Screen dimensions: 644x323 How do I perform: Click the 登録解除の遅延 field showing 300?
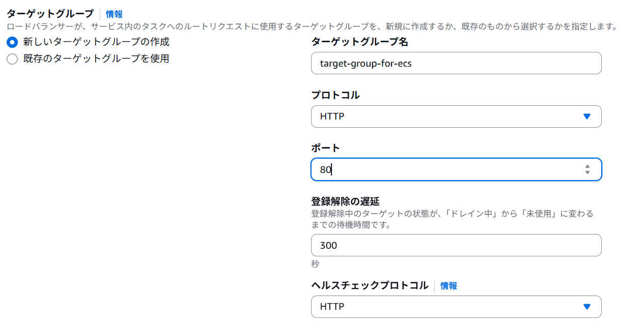(456, 245)
